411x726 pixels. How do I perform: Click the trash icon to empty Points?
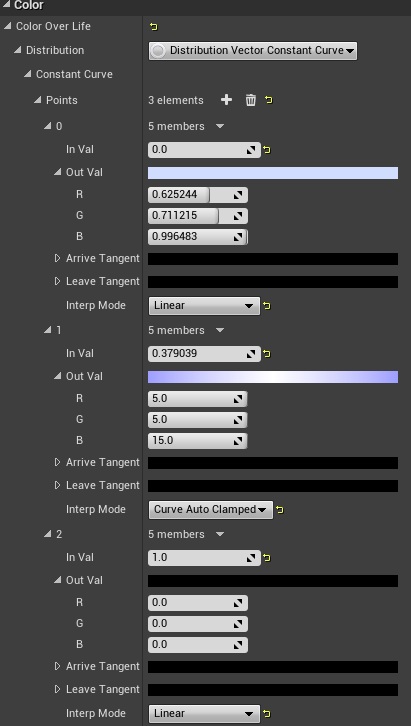(x=250, y=100)
